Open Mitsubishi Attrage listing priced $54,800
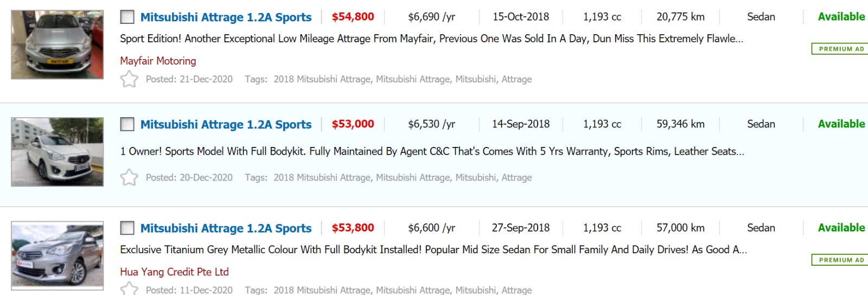Screen dimensions: 868x295 click(x=226, y=17)
